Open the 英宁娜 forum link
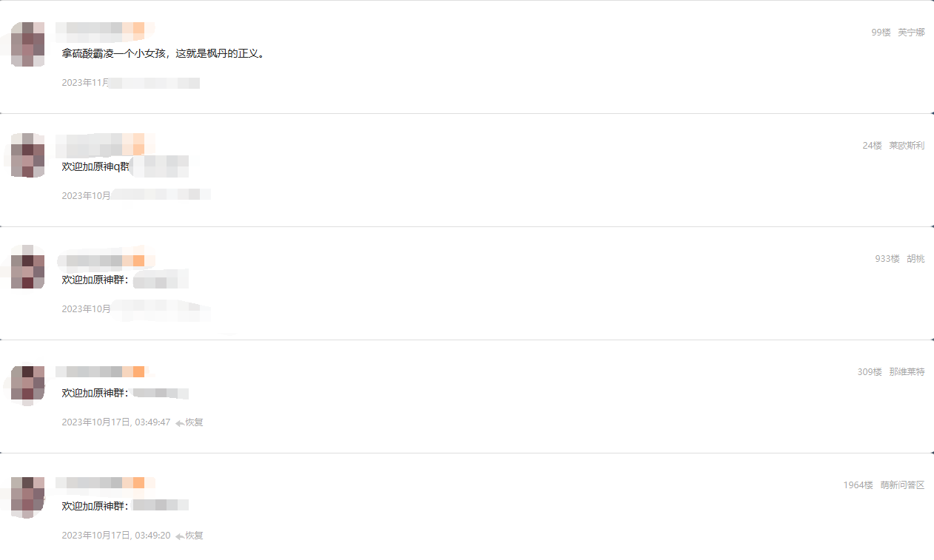This screenshot has width=934, height=560. pyautogui.click(x=911, y=33)
